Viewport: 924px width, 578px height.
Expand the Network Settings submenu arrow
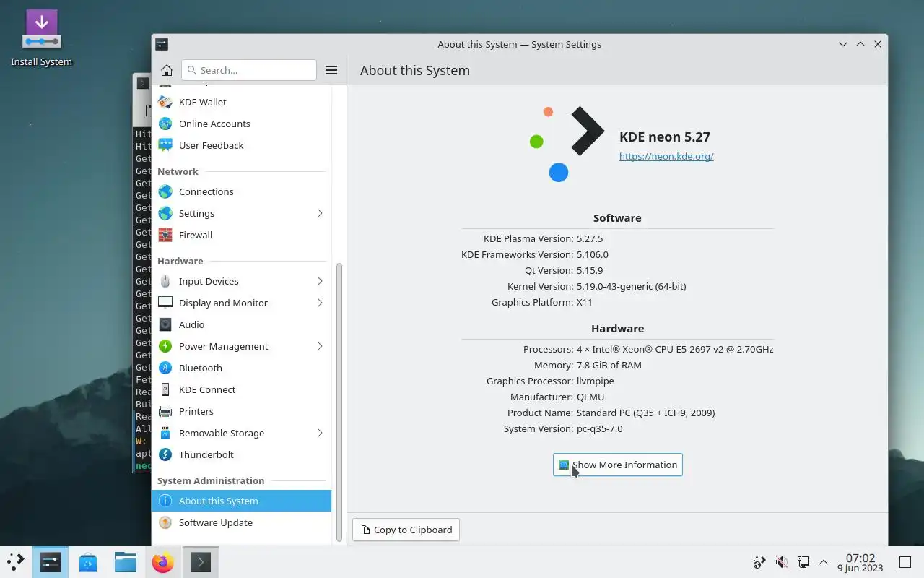pyautogui.click(x=319, y=213)
